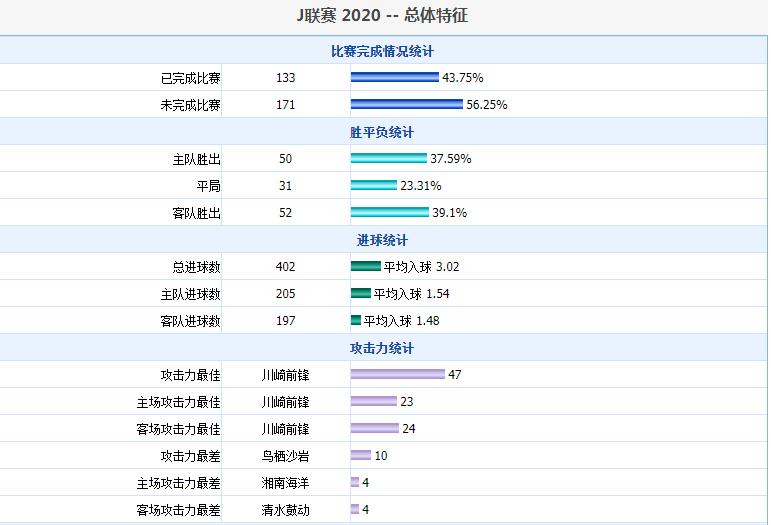Click the text '平均入球 1.48'
The width and height of the screenshot is (771, 525).
402,321
